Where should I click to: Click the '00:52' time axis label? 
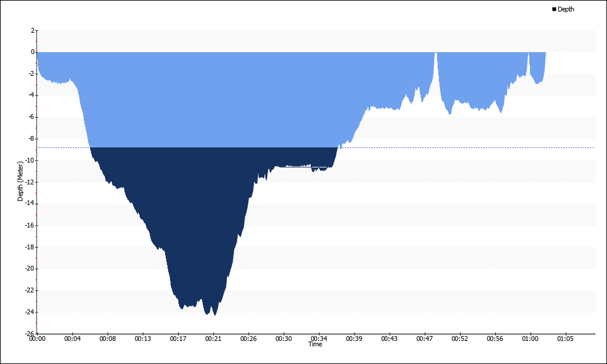(459, 339)
